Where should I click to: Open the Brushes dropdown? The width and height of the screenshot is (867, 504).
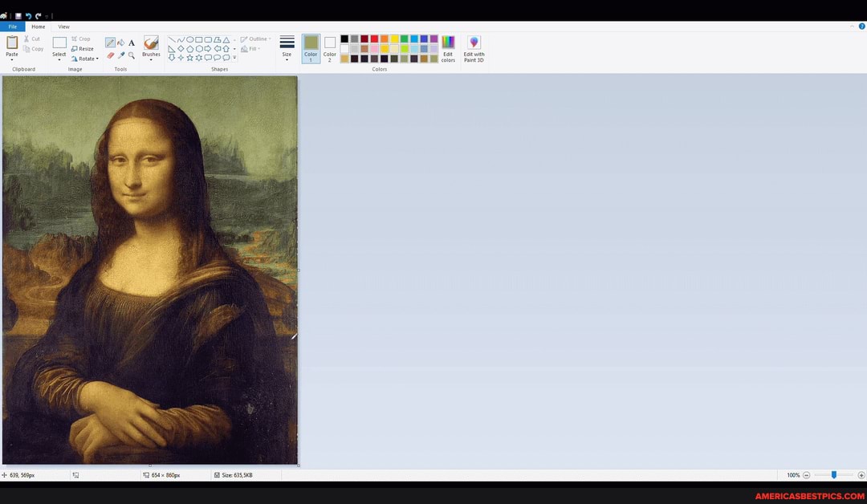151,48
